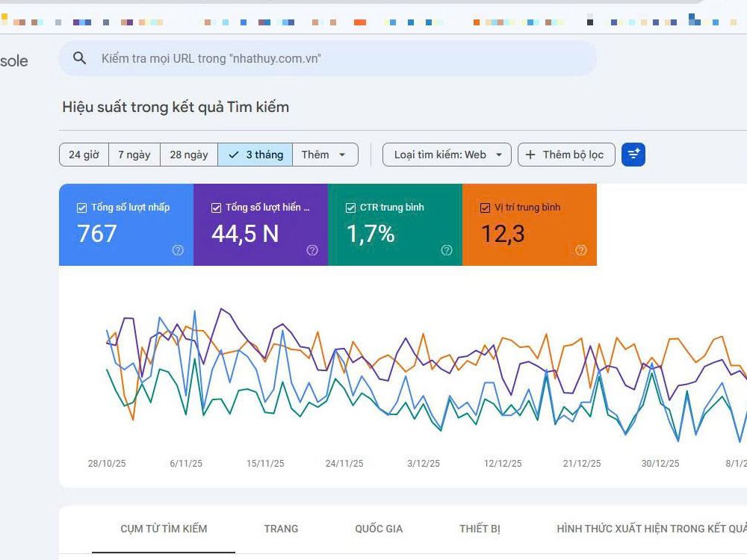
Task: Focus the URL inspection search field
Action: [x=328, y=58]
